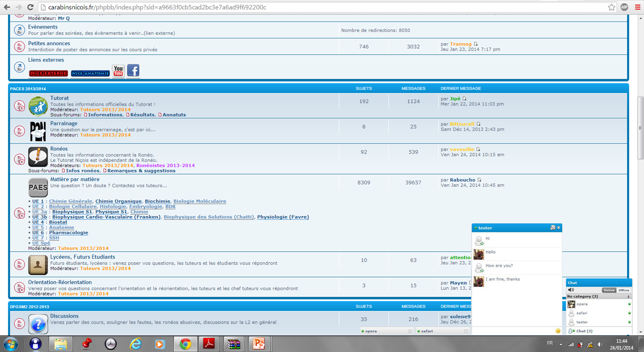Screen dimensions: 644x352
Task: Open the Facebook link icon
Action: (133, 70)
